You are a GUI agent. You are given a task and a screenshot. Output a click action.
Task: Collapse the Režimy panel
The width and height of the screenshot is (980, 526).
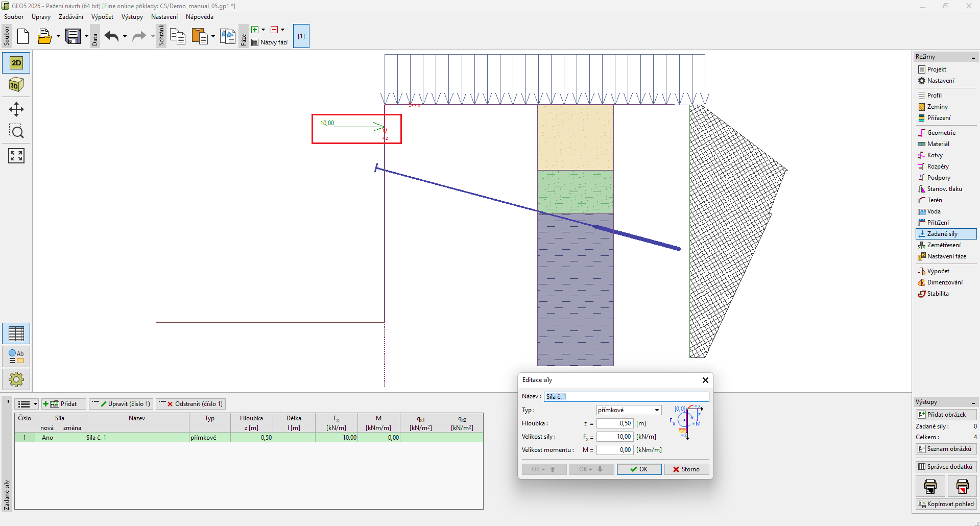[x=973, y=57]
